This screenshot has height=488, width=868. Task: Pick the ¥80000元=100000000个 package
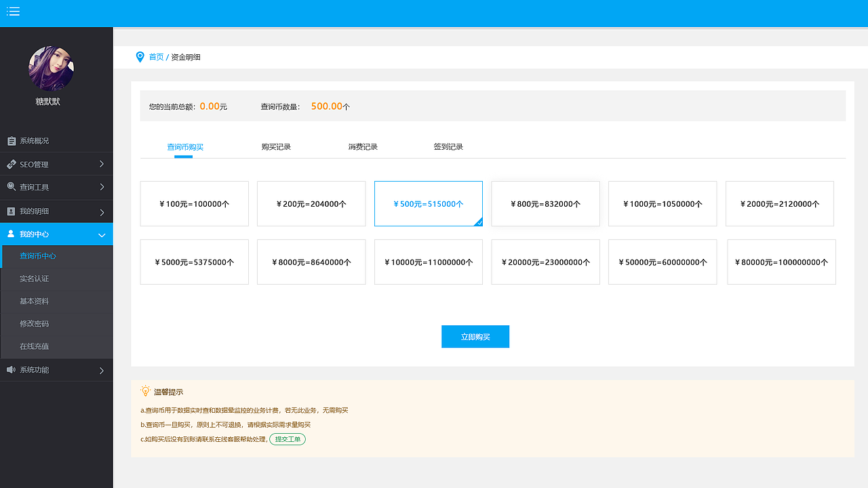[781, 262]
